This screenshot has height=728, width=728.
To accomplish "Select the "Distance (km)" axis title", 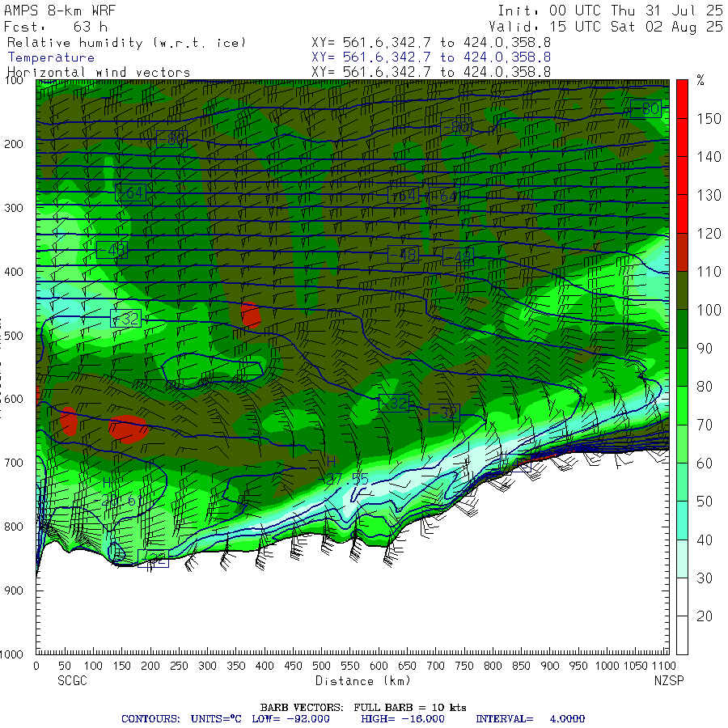I will point(363,681).
